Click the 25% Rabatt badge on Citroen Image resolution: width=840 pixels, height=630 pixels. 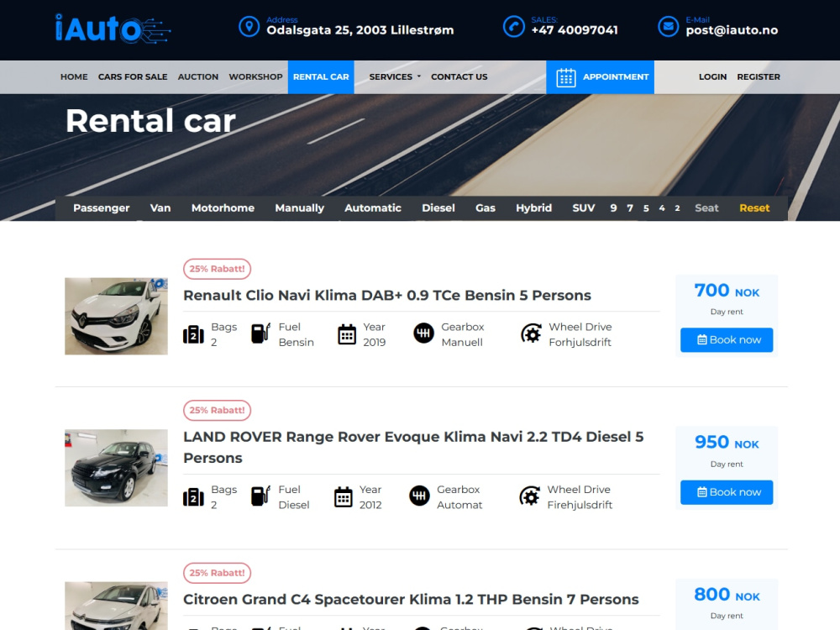point(217,573)
